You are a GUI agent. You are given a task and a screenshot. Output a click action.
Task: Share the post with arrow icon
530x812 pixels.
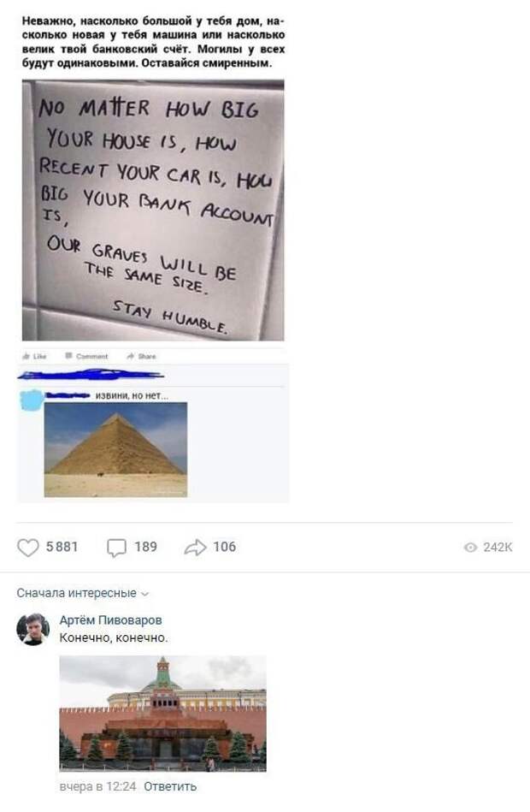click(195, 548)
